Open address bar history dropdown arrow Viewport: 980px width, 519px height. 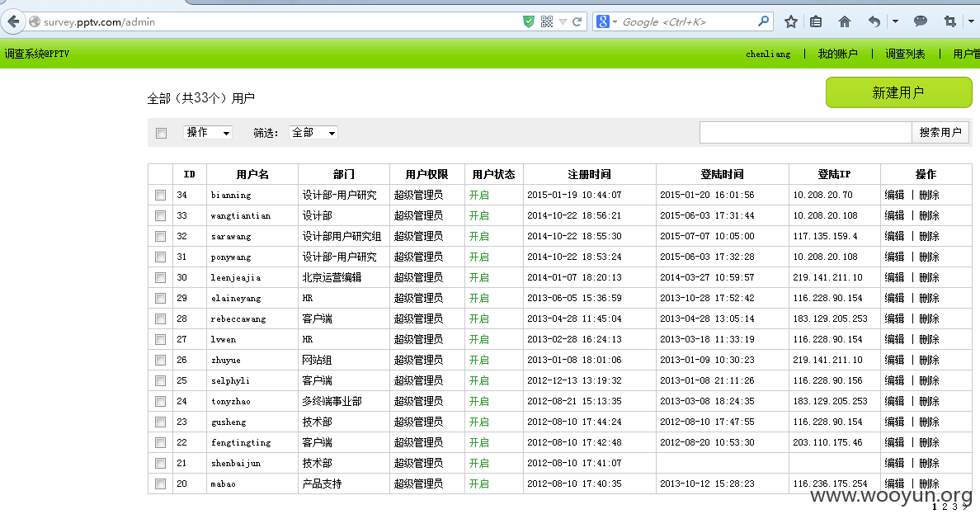(563, 22)
